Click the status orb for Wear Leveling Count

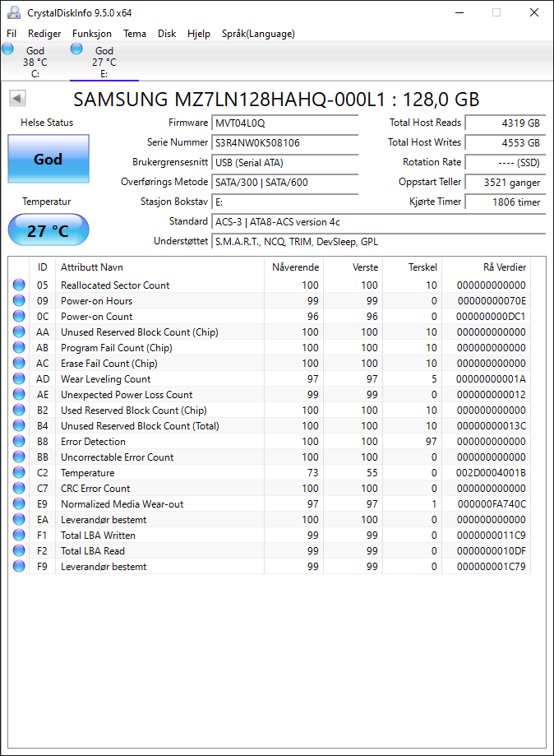click(19, 378)
